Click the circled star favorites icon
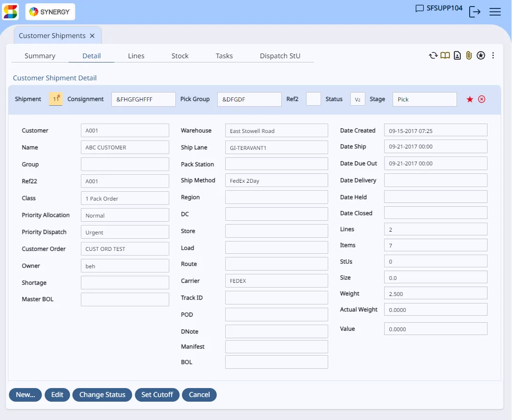The height and width of the screenshot is (420, 512). 480,55
